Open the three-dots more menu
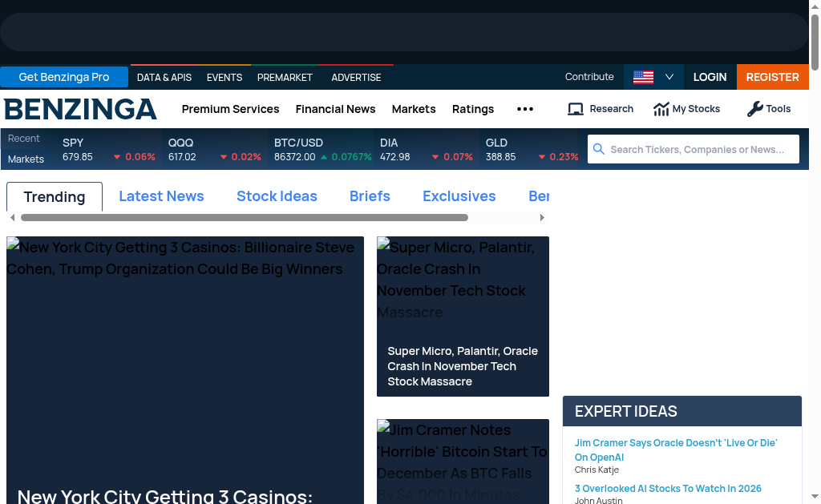Image resolution: width=821 pixels, height=504 pixels. (x=525, y=109)
